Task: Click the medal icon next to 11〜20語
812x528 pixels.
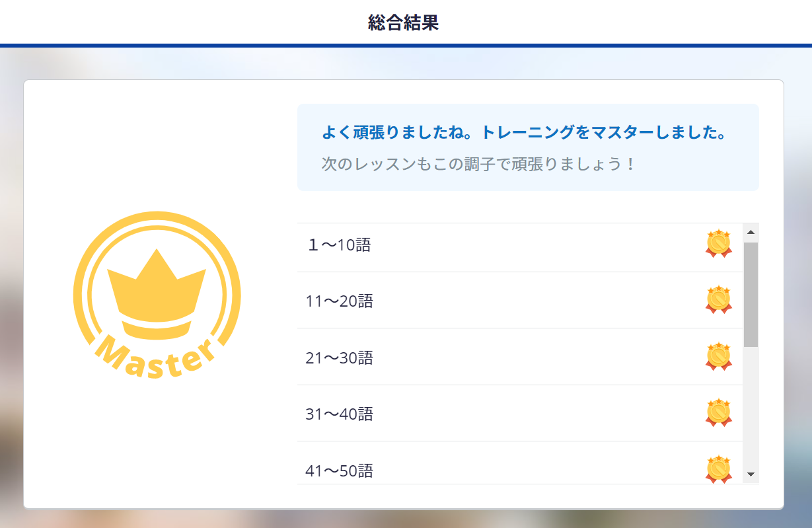Action: click(718, 301)
